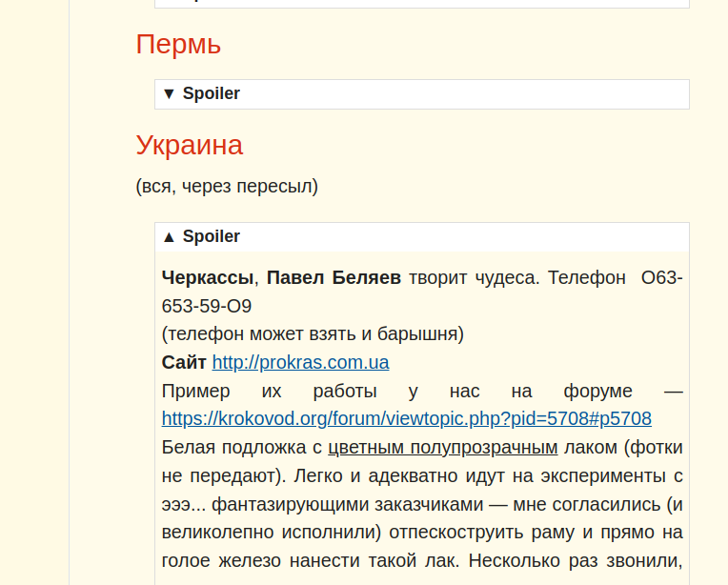
Task: Click the phone number ending 653-59-О9
Action: [x=207, y=306]
